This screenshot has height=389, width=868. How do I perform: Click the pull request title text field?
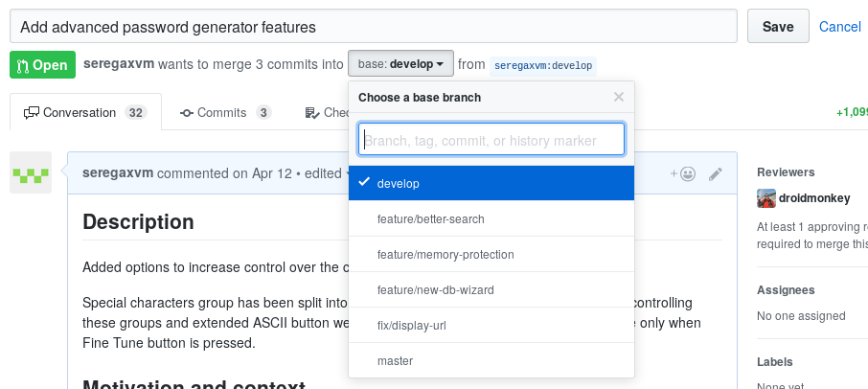pyautogui.click(x=374, y=27)
